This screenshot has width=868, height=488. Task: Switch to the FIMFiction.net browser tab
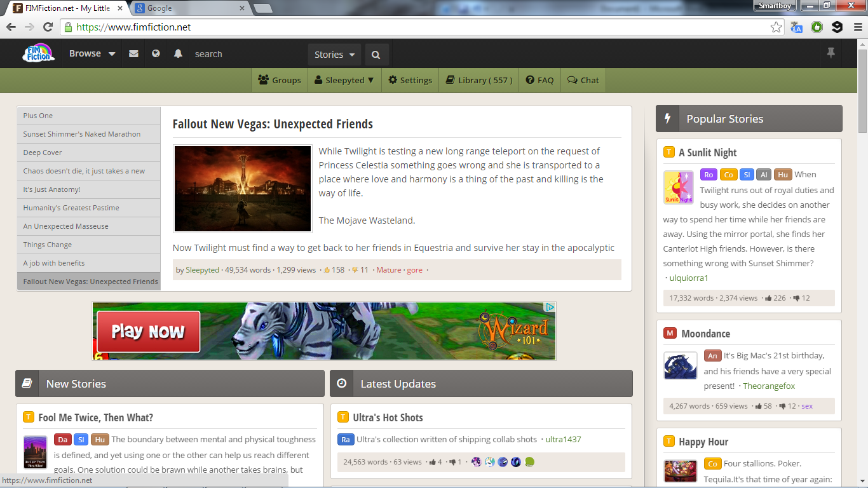pyautogui.click(x=67, y=8)
